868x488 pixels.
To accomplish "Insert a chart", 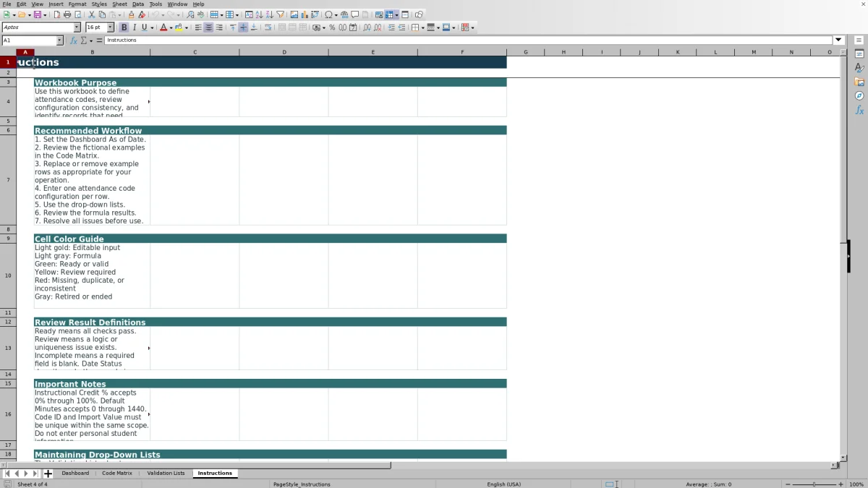I will click(304, 14).
